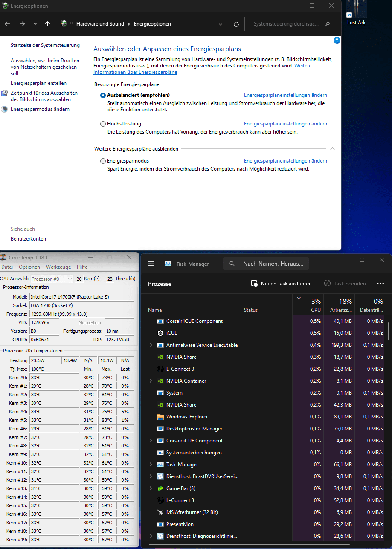Go forward in Energieoptionen window
392x549 pixels.
coord(22,24)
